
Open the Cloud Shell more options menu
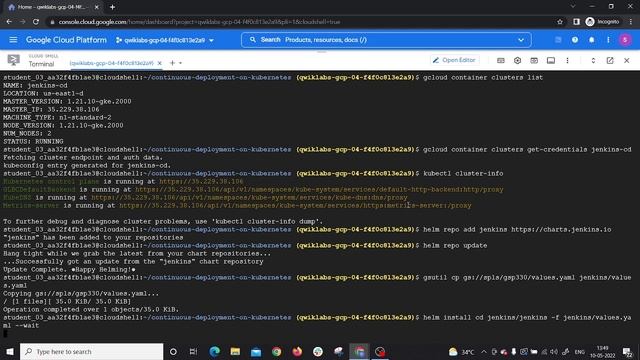[567, 60]
